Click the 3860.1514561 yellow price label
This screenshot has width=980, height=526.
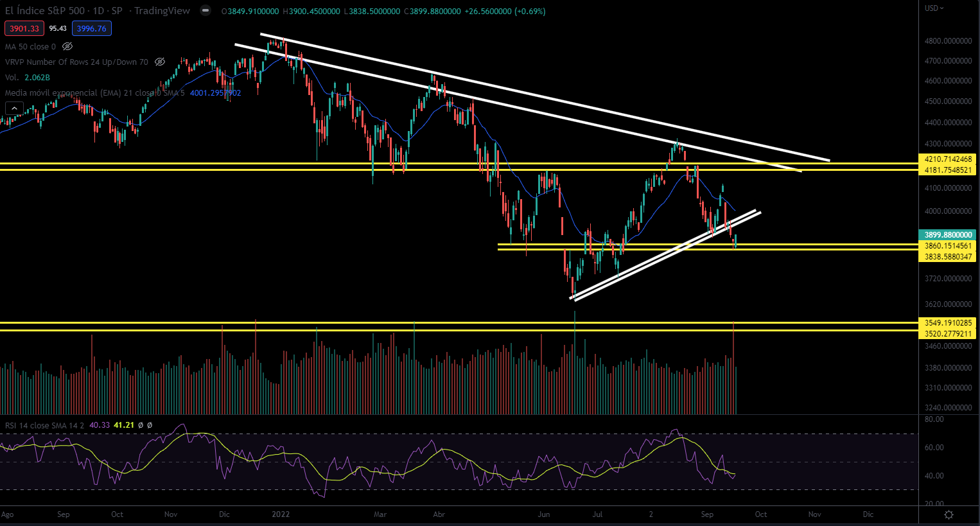(x=948, y=246)
